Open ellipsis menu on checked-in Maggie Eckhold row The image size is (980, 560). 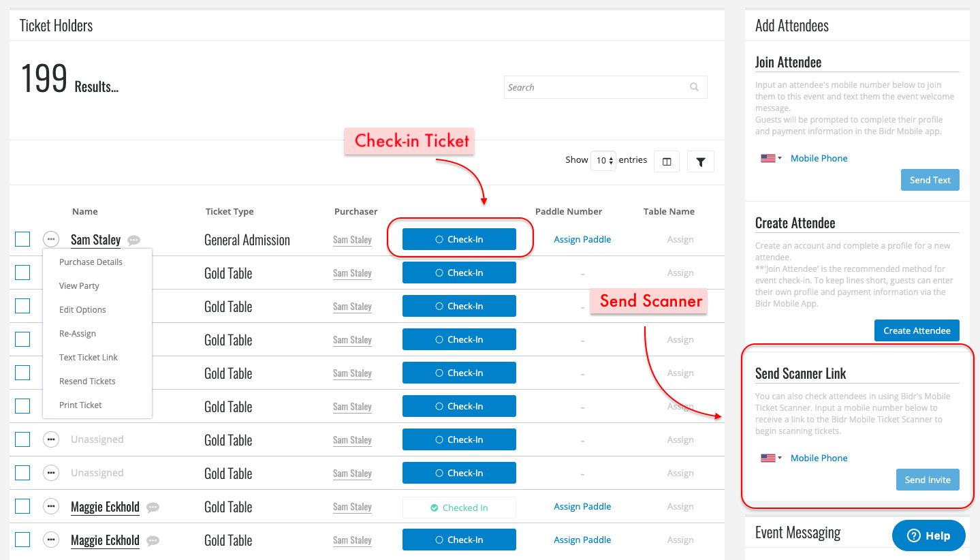point(51,507)
